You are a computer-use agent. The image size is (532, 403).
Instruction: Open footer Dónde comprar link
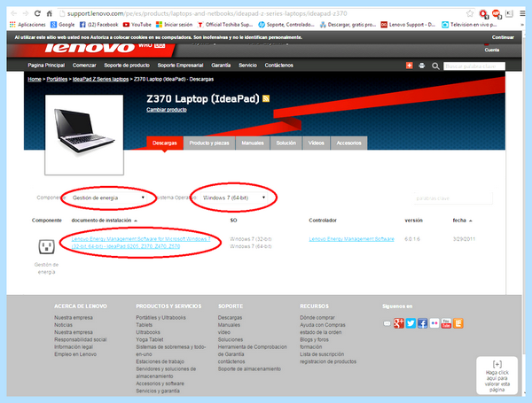point(317,318)
